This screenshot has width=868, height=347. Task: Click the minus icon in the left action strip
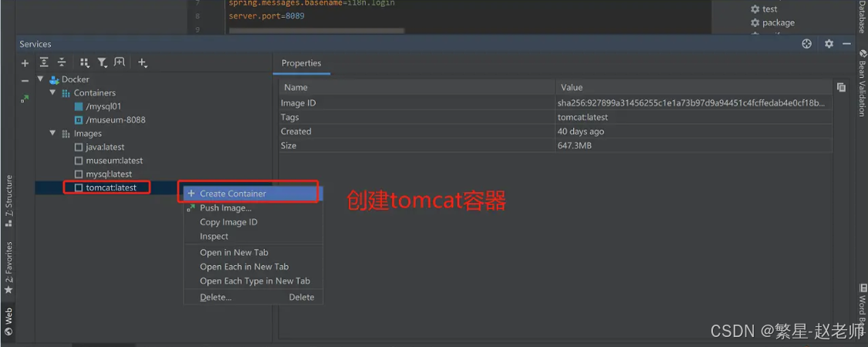[25, 80]
